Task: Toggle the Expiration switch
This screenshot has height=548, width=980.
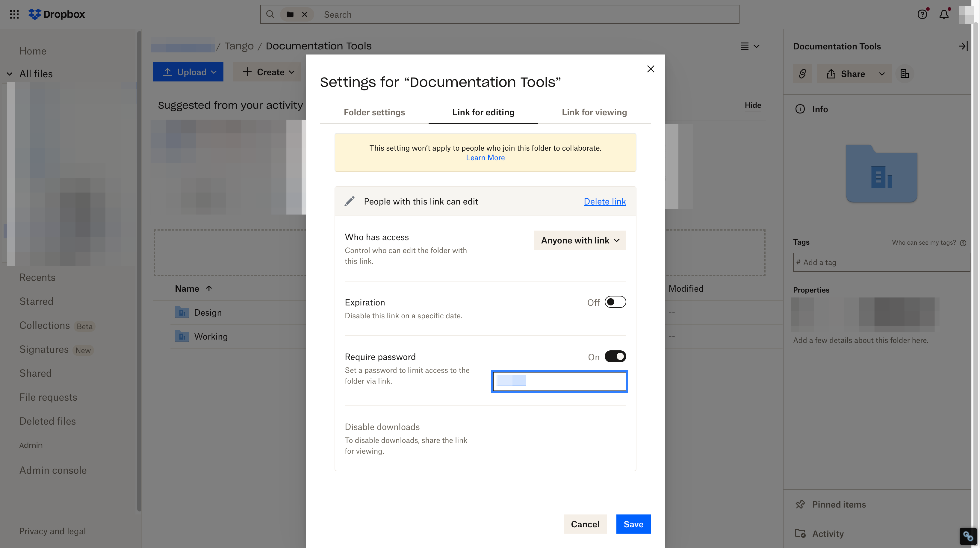Action: click(615, 302)
